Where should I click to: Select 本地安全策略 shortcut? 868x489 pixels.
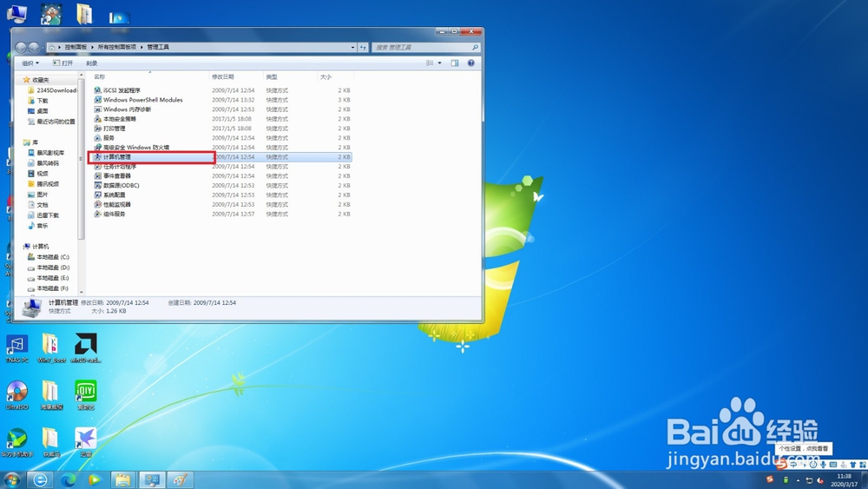pos(115,118)
